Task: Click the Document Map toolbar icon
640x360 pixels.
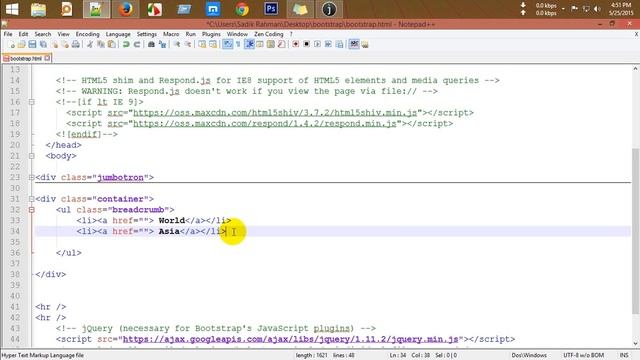Action: pos(270,44)
